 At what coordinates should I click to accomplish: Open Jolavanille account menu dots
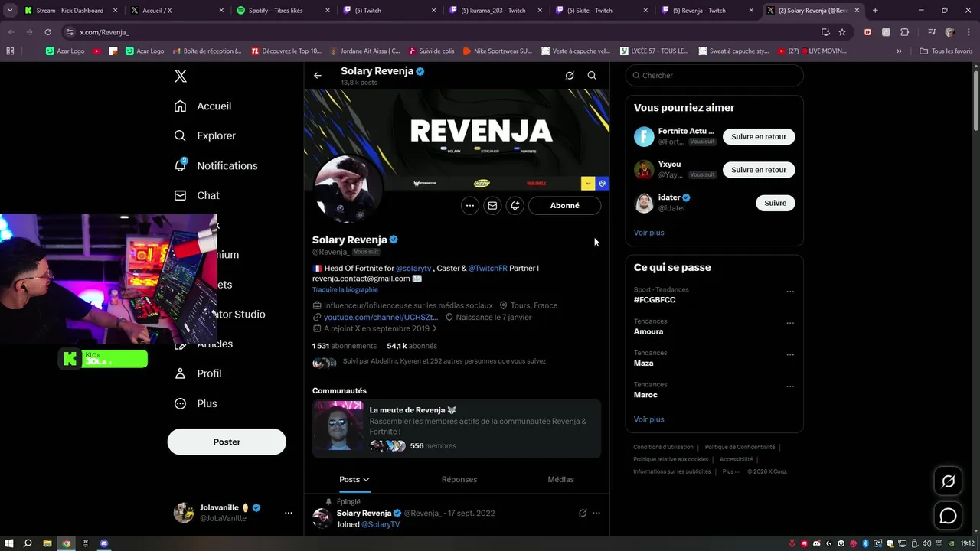point(288,513)
